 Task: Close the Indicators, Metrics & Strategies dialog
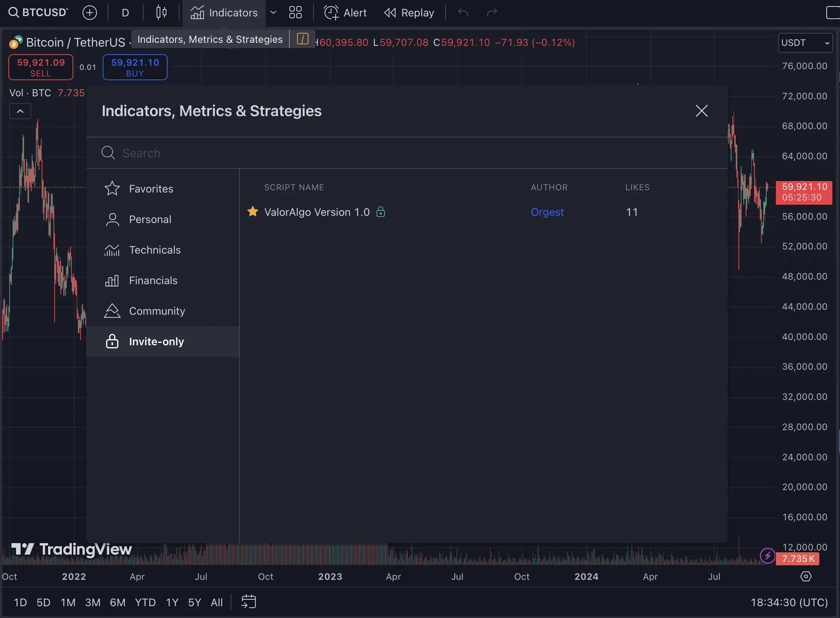(701, 111)
